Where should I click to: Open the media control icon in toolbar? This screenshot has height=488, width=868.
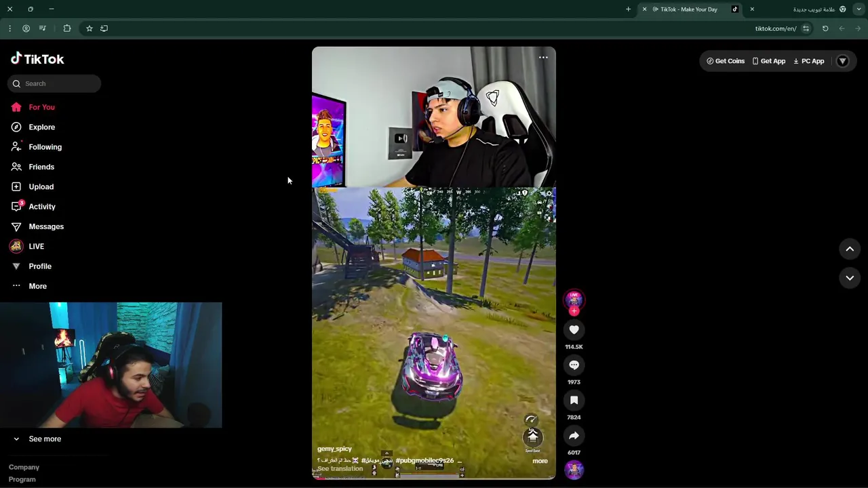click(43, 28)
